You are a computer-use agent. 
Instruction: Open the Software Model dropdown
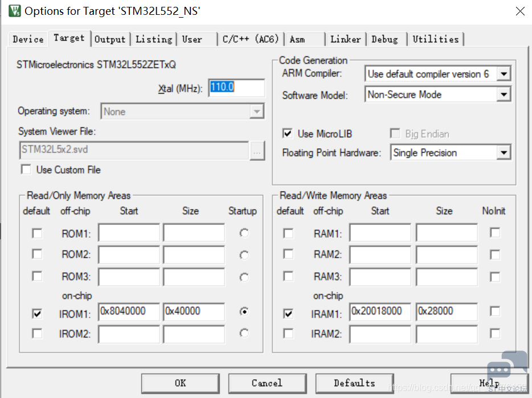pos(504,95)
